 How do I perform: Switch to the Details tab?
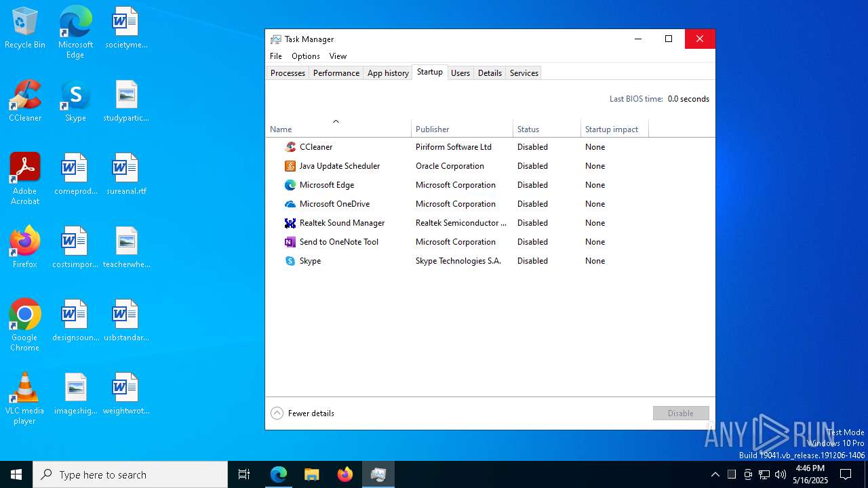[490, 73]
